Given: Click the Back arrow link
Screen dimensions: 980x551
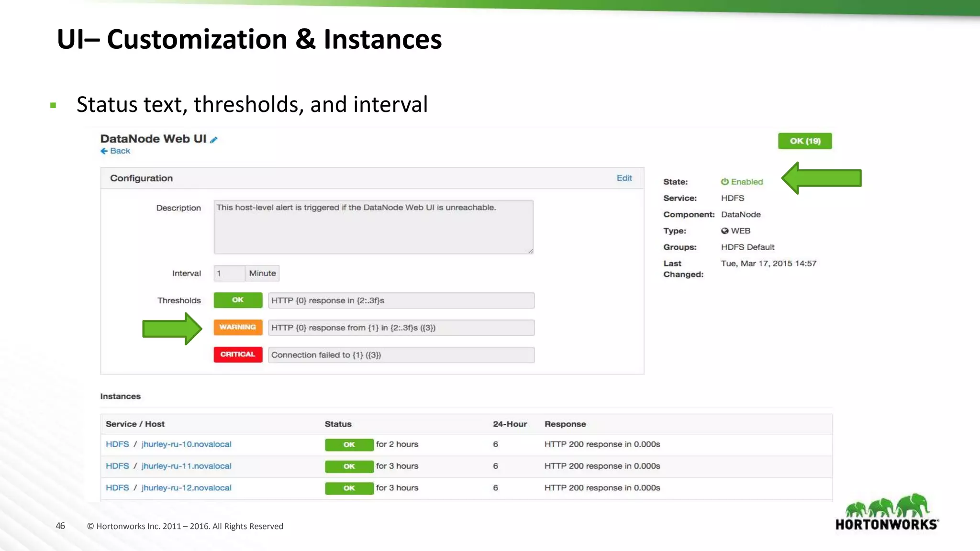Looking at the screenshot, I should [115, 151].
